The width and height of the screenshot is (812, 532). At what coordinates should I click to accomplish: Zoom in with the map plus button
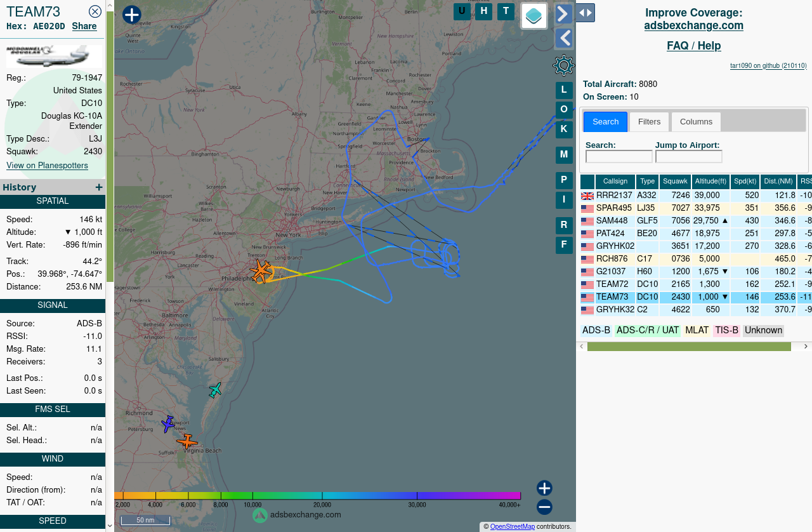click(544, 488)
